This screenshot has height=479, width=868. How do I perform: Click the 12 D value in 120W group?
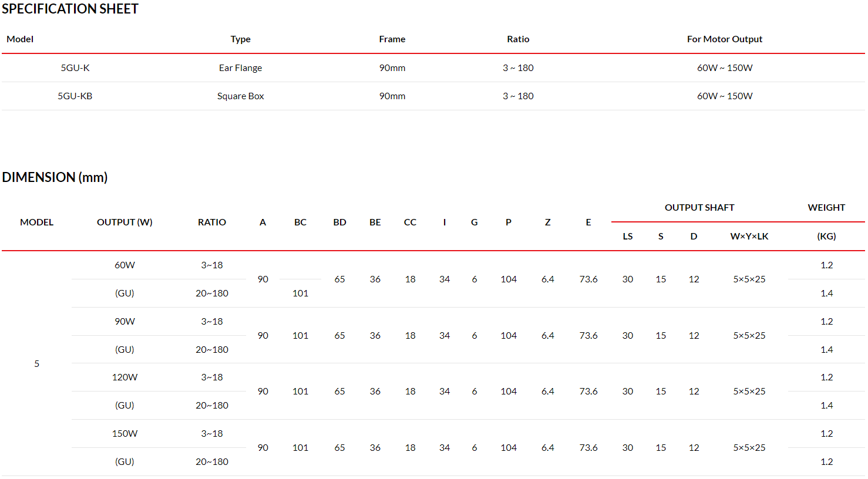[x=694, y=392]
